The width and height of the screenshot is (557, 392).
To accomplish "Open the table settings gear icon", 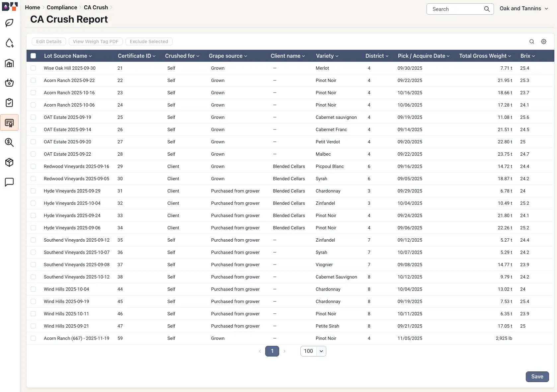I will 543,41.
